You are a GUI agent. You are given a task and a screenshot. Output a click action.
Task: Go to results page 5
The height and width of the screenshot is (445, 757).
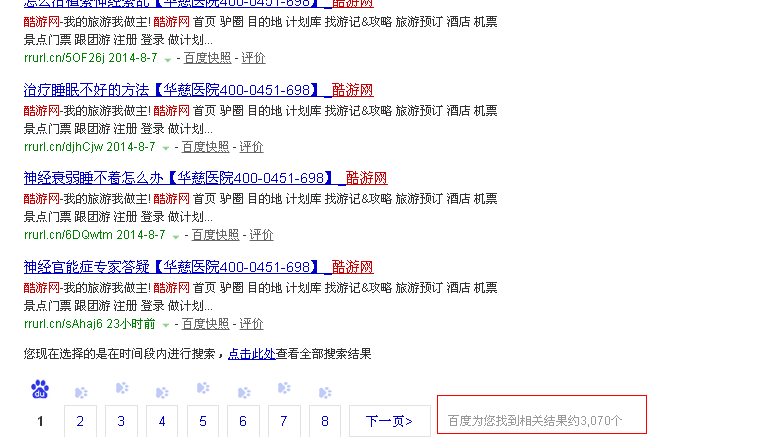(x=203, y=421)
